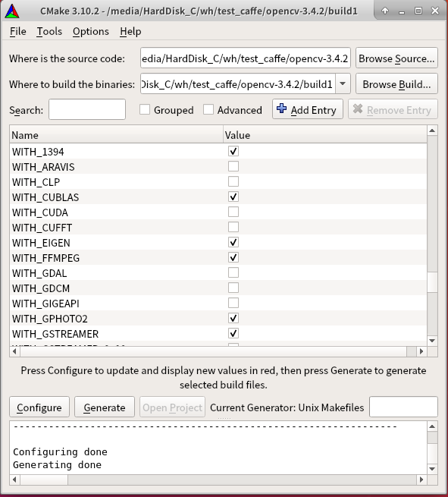Maximize the CMake window

[x=418, y=11]
